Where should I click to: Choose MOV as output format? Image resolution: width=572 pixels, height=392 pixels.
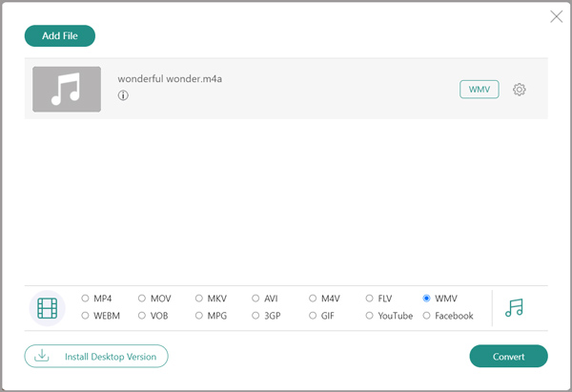pos(142,299)
